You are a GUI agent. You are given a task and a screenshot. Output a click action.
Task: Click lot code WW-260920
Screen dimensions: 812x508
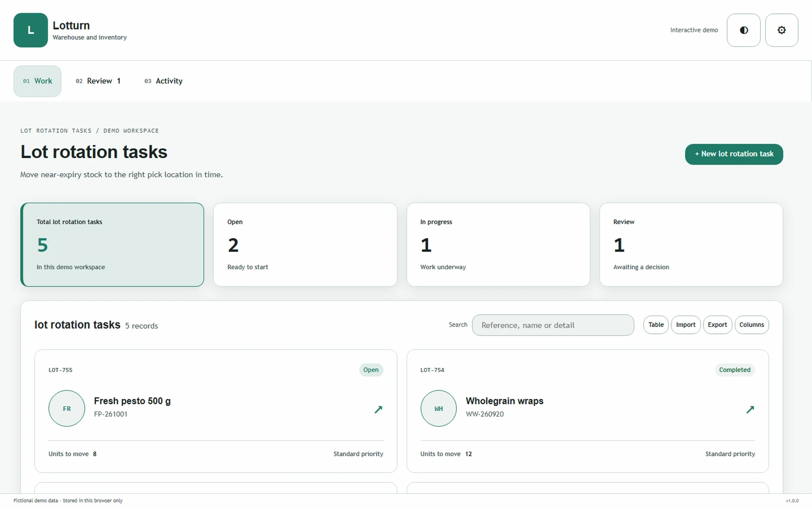tap(485, 414)
